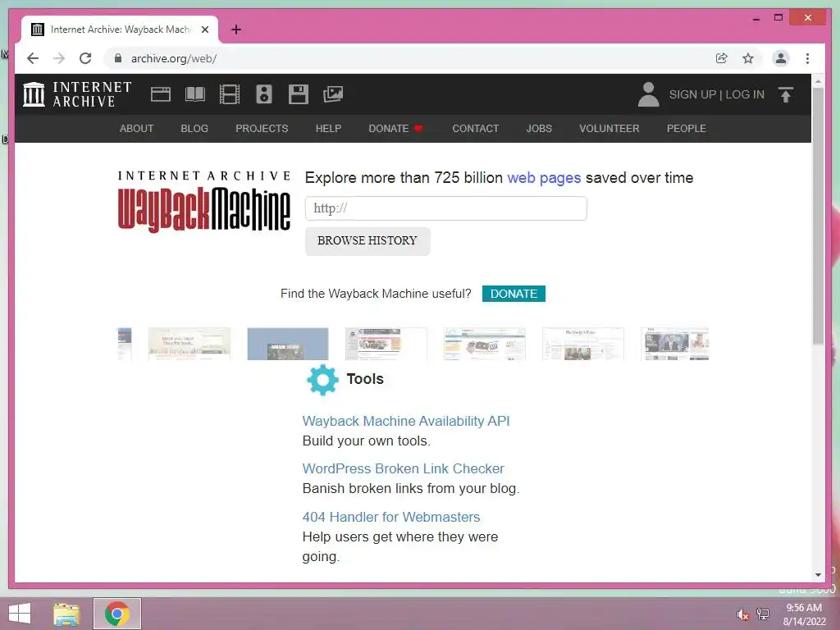Open the Texts book icon
Screen dimensions: 840x630
(x=195, y=94)
